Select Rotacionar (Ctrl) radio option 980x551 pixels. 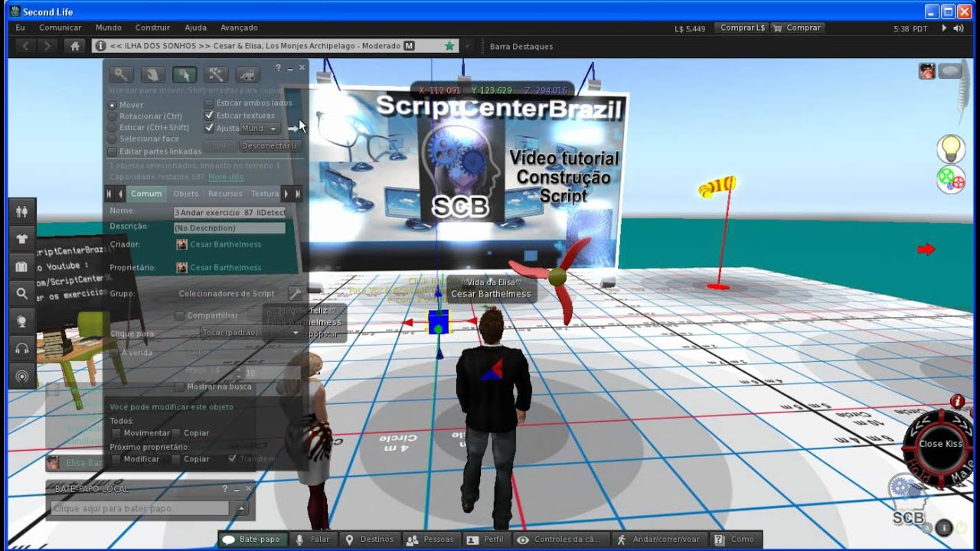113,116
